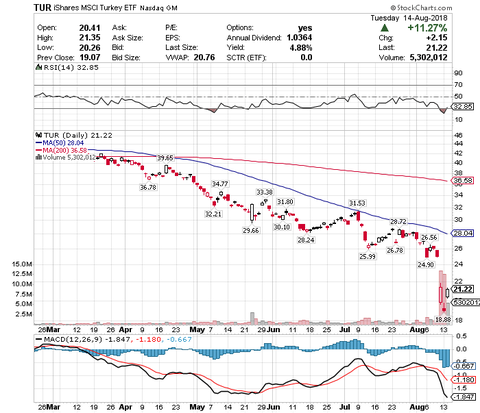Screen dimensions: 480x413
Task: Click the 30.10 low price annotation
Action: tap(282, 227)
